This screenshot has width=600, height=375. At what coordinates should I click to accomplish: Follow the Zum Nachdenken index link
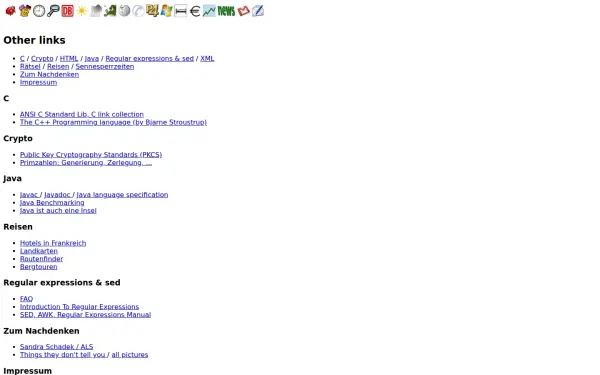(49, 75)
